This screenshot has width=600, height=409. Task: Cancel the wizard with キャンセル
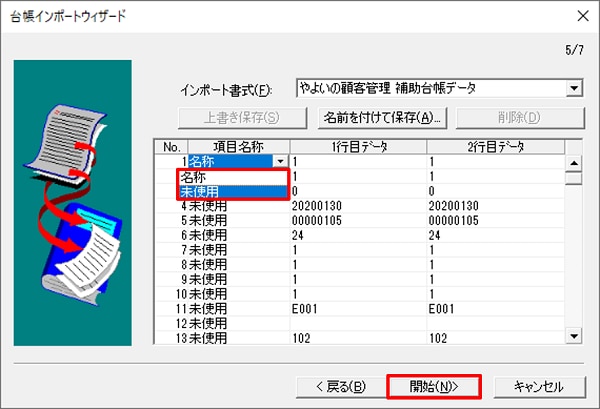(x=539, y=387)
